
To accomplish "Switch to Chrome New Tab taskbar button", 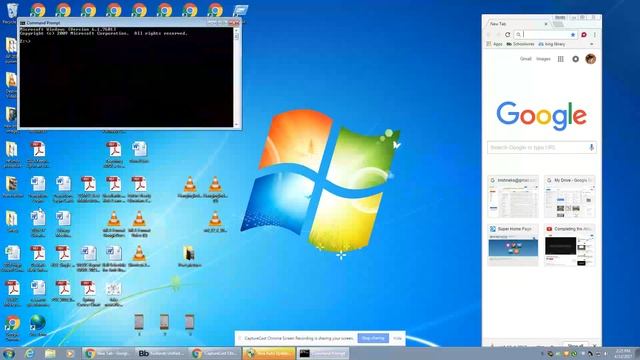I will (x=108, y=353).
